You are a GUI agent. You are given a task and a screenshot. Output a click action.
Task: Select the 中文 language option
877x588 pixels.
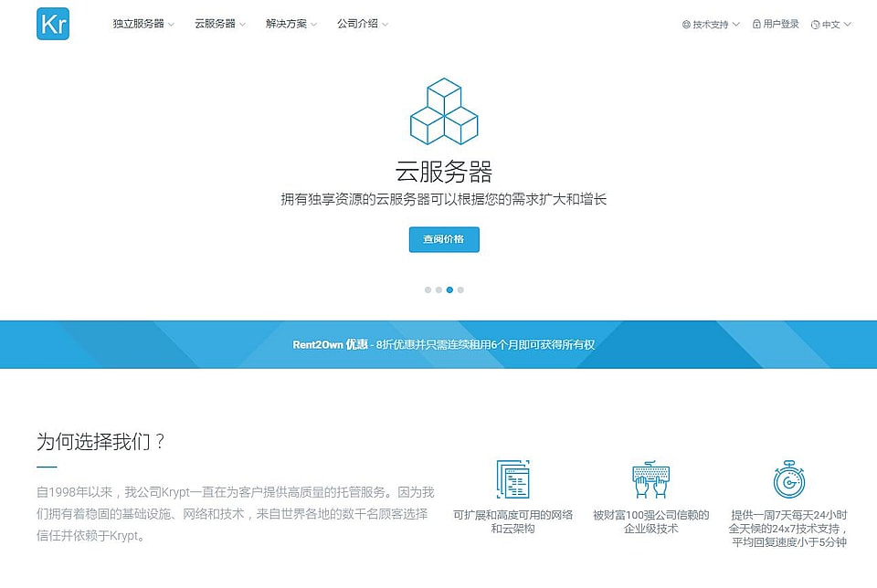(831, 25)
